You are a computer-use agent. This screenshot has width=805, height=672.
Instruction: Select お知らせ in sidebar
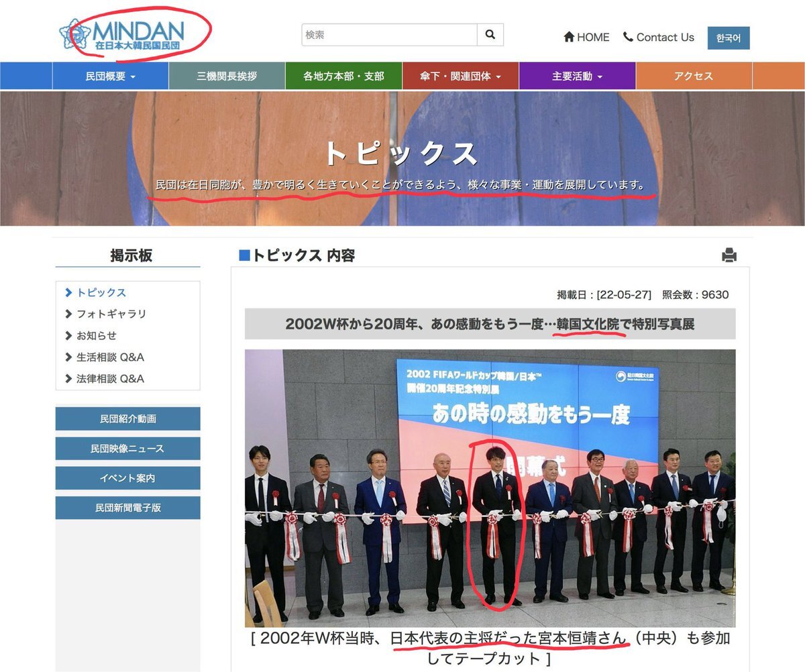pos(96,335)
